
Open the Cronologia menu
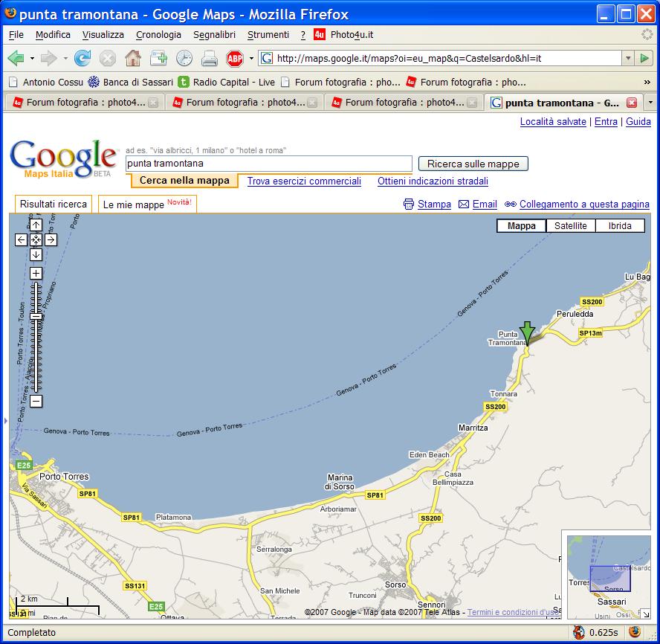pos(159,34)
